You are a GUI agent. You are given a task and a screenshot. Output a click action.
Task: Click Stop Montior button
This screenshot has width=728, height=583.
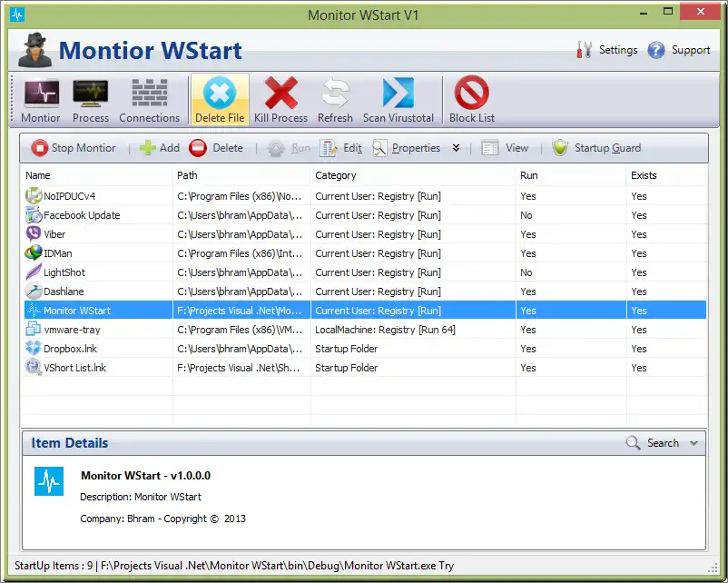click(x=74, y=148)
